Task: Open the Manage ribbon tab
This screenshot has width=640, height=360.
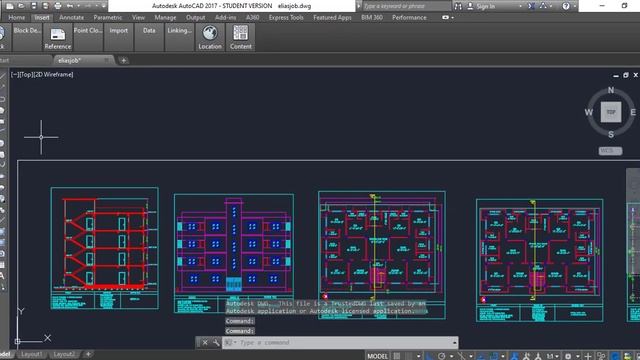Action: click(x=165, y=18)
